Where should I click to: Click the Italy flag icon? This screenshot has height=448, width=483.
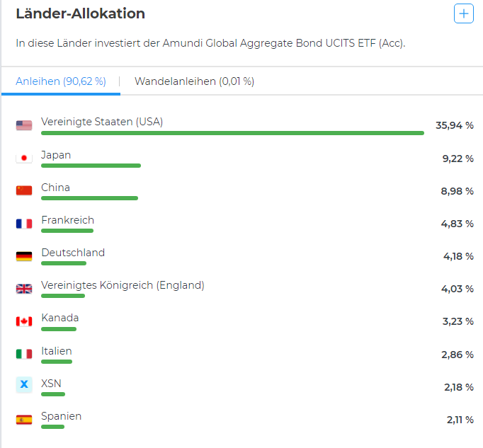pyautogui.click(x=24, y=354)
